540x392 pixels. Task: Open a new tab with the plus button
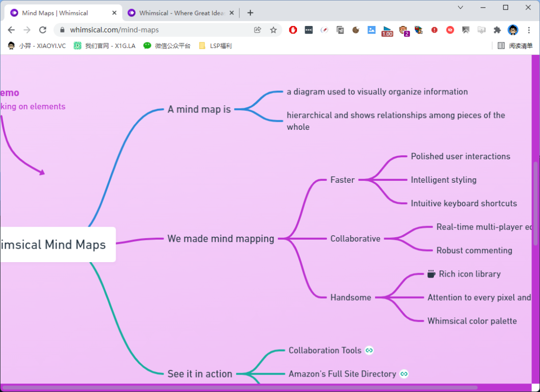250,13
